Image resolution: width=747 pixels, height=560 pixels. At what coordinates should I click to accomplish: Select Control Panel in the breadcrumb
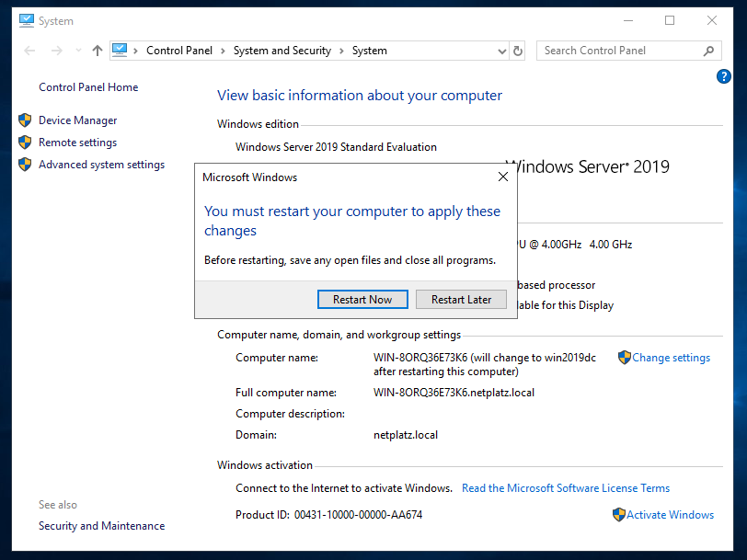(179, 51)
